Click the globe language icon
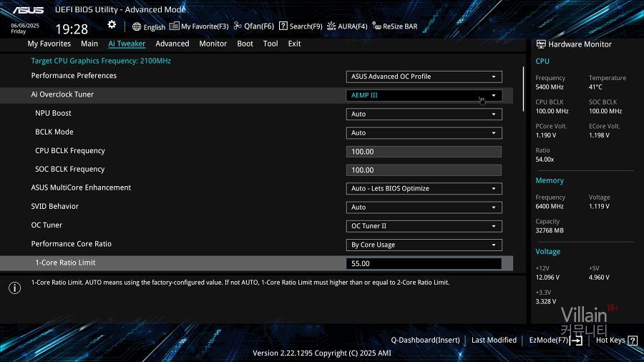The height and width of the screenshot is (362, 644). click(x=137, y=26)
